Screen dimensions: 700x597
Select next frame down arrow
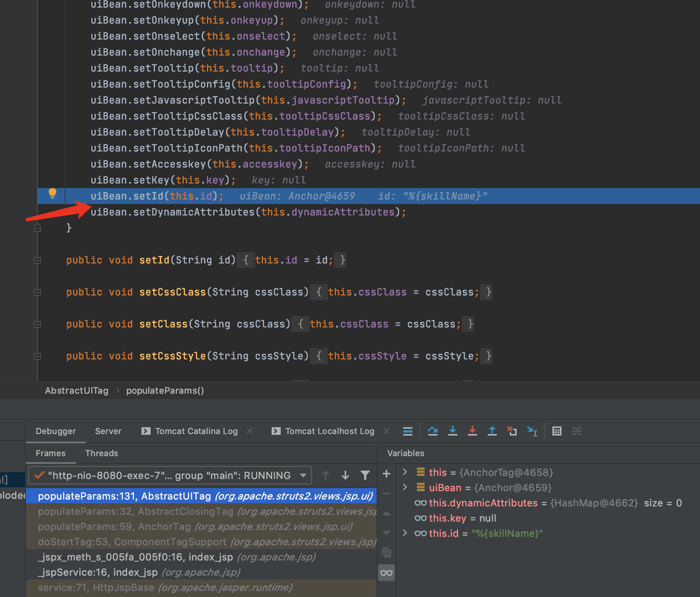pyautogui.click(x=345, y=475)
